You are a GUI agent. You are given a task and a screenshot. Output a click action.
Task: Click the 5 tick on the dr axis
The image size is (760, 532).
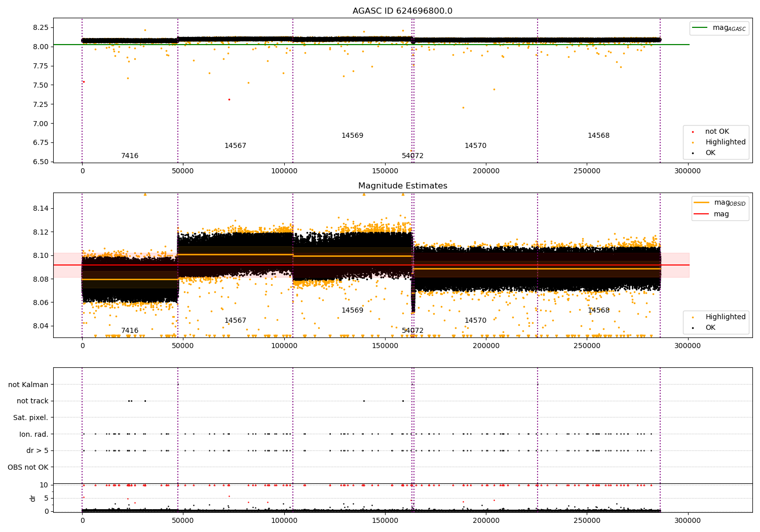[x=47, y=499]
